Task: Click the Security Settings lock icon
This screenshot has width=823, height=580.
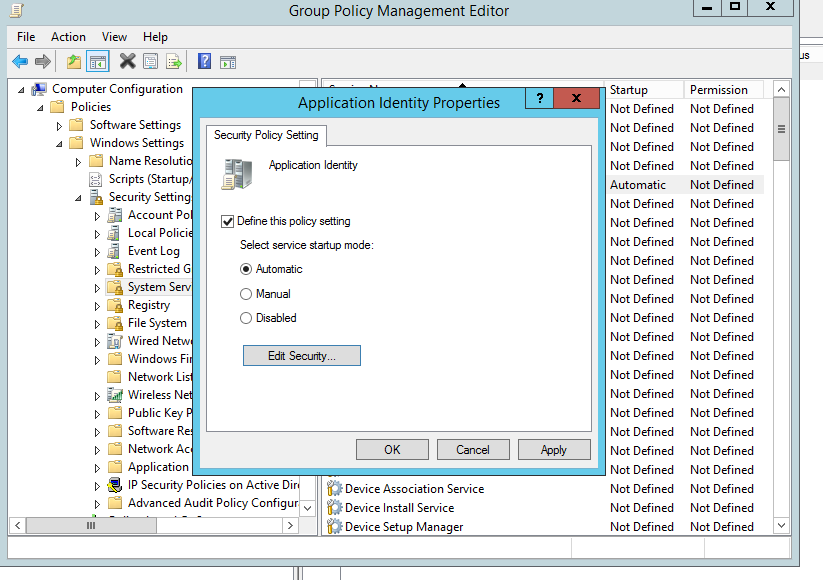Action: [x=96, y=197]
